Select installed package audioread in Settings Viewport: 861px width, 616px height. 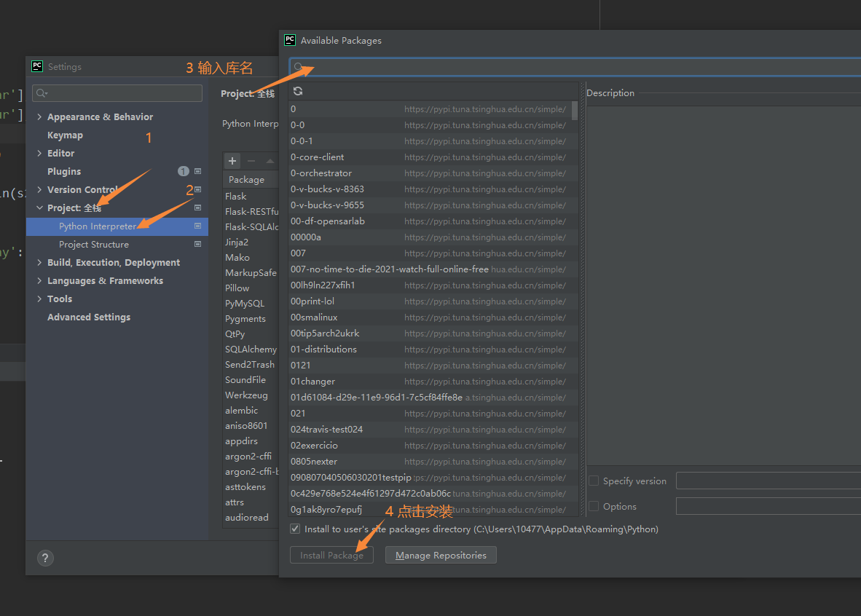251,517
